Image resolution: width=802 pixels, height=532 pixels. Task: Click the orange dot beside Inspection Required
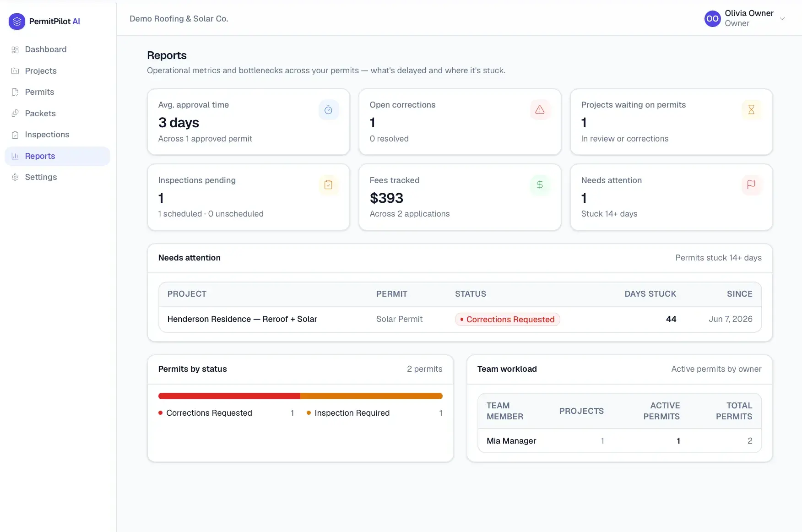click(x=309, y=413)
